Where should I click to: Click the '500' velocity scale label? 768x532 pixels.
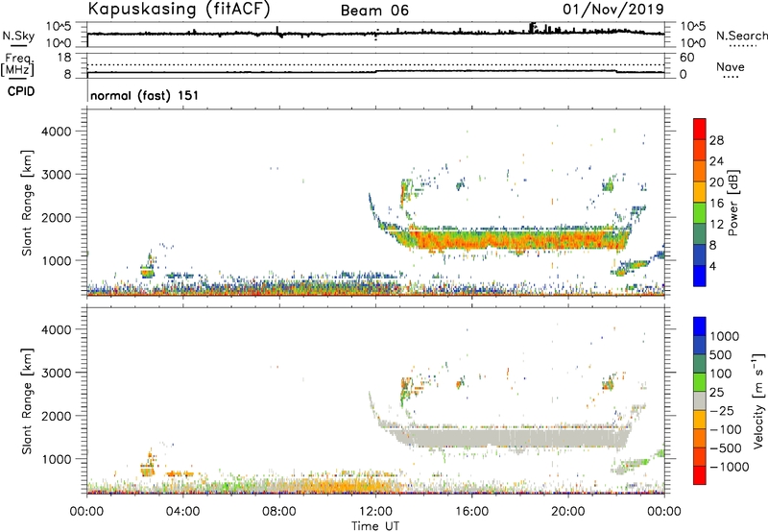pyautogui.click(x=721, y=354)
